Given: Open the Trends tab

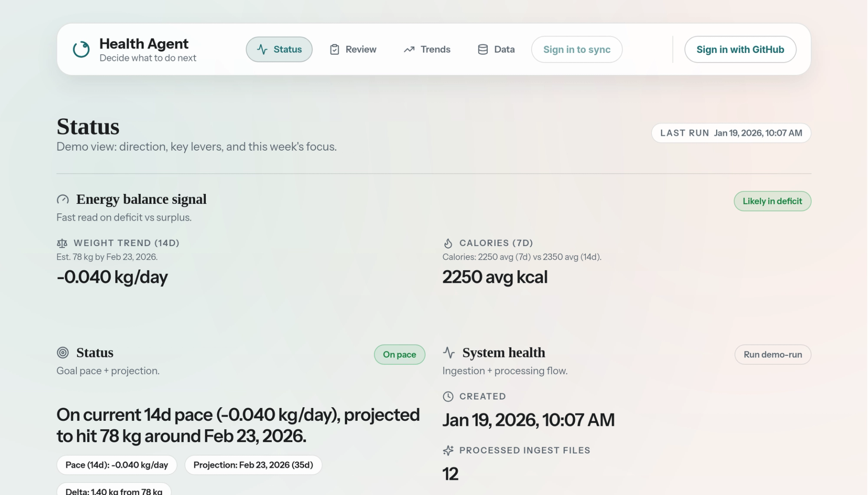Looking at the screenshot, I should (x=427, y=49).
